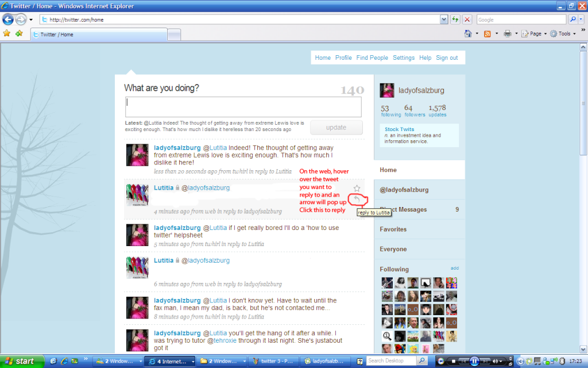Viewport: 588px width, 368px height.
Task: Click the page scrollbar down arrow
Action: tap(583, 350)
